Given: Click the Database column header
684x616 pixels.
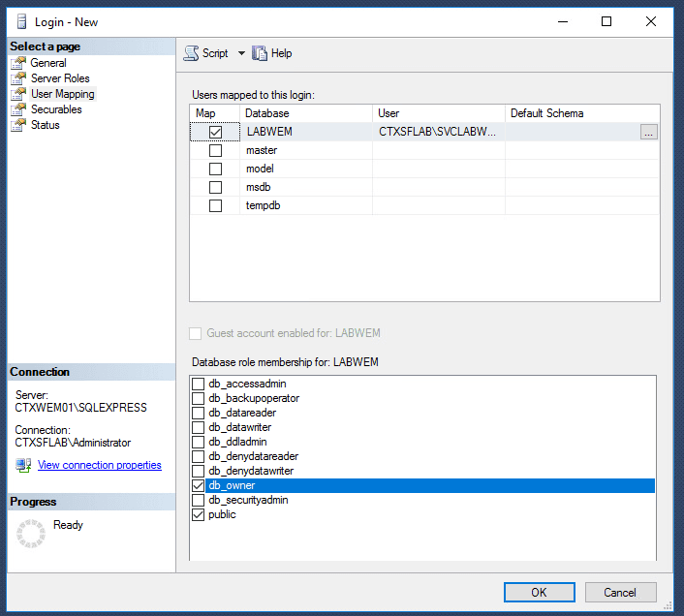Looking at the screenshot, I should 306,113.
